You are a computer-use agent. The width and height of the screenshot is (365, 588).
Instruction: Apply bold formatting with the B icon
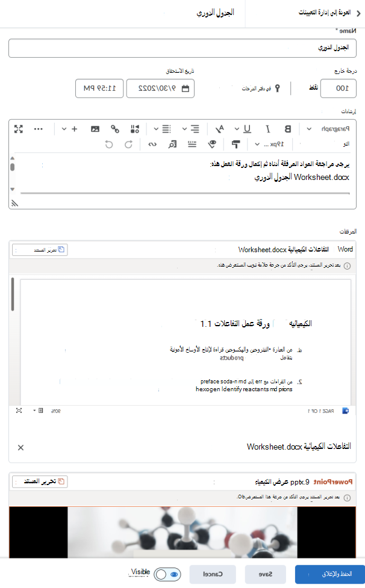pyautogui.click(x=288, y=129)
